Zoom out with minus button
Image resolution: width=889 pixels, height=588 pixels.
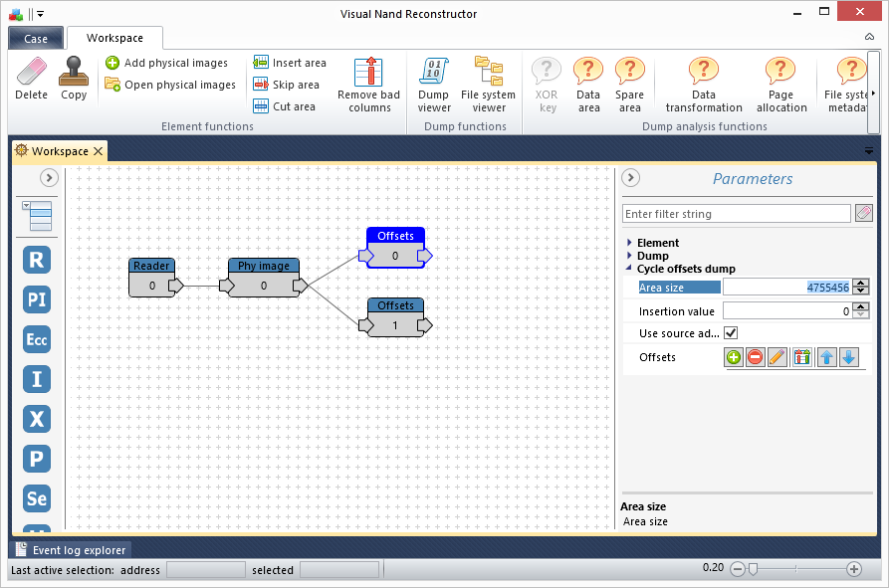[738, 569]
